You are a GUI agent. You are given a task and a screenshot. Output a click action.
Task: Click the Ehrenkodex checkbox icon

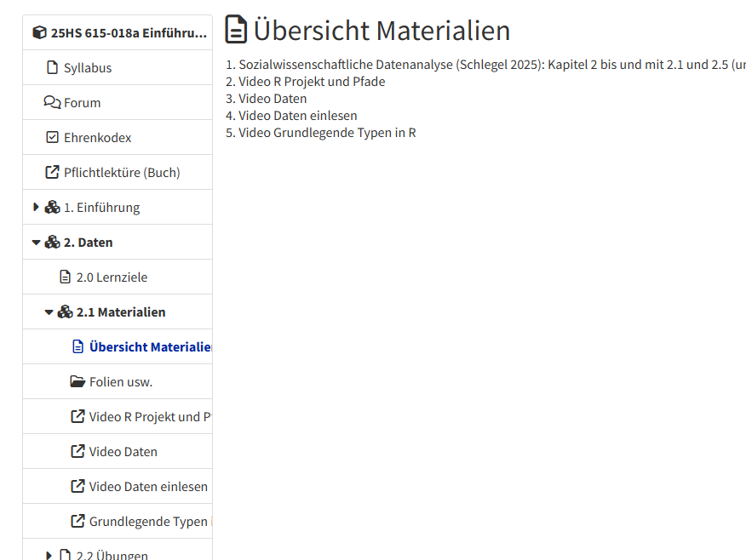coord(52,138)
